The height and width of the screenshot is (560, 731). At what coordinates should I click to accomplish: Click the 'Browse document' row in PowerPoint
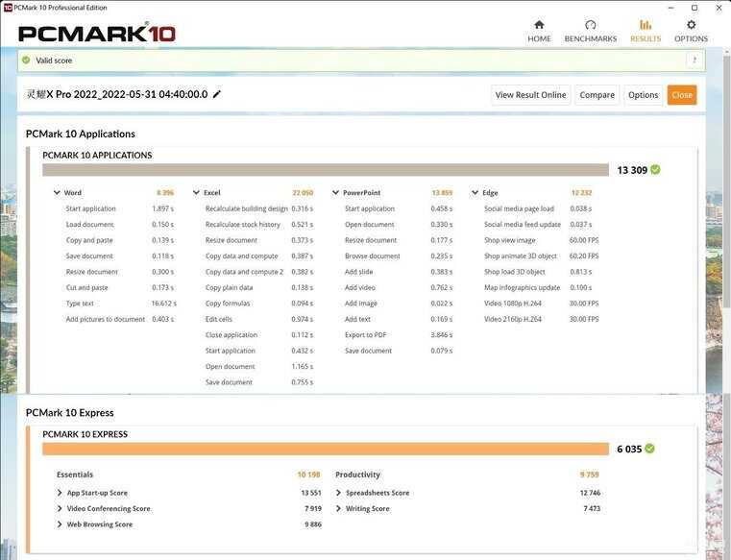pos(399,256)
